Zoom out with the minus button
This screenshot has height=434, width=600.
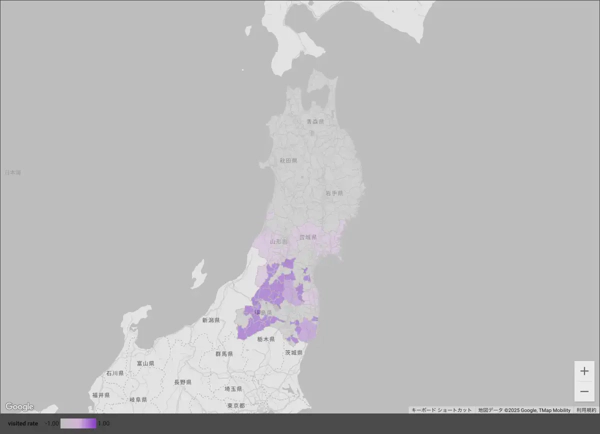click(584, 391)
